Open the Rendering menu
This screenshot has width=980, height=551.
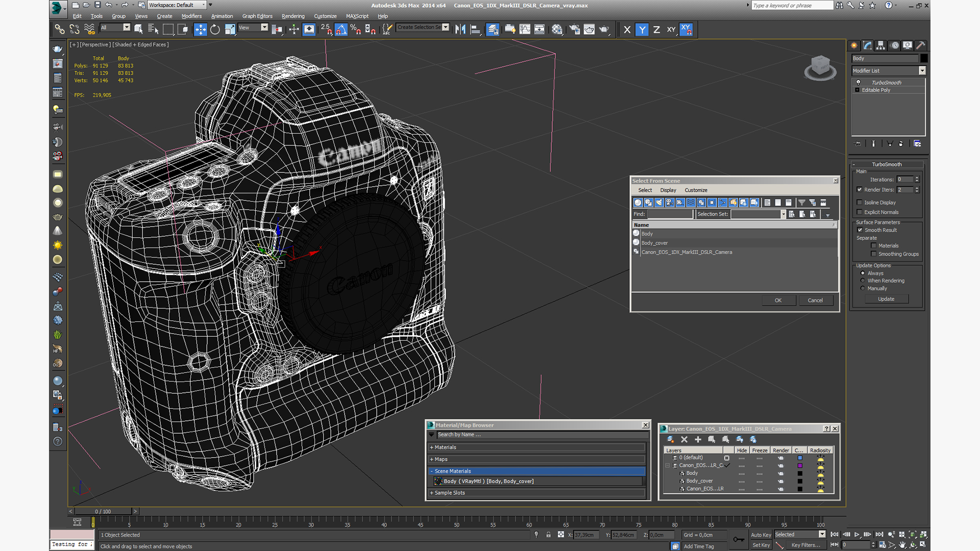coord(293,16)
